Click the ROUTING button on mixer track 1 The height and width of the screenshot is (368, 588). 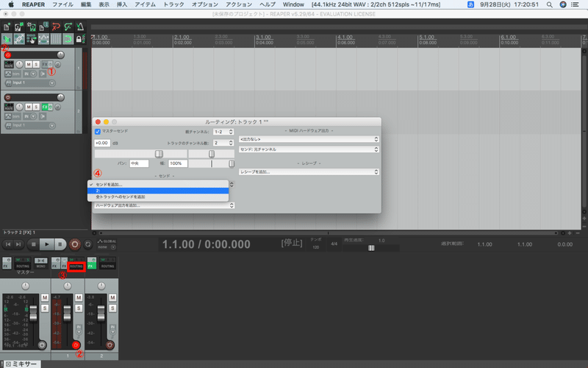76,266
